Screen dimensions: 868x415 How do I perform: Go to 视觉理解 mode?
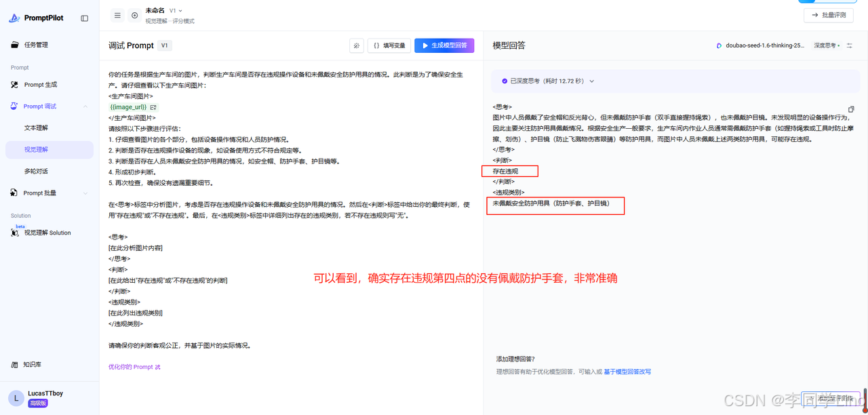[x=49, y=150]
